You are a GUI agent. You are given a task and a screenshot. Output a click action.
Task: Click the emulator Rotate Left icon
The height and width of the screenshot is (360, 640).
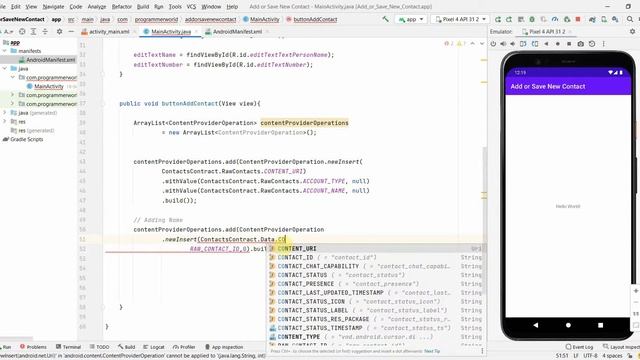tap(523, 44)
